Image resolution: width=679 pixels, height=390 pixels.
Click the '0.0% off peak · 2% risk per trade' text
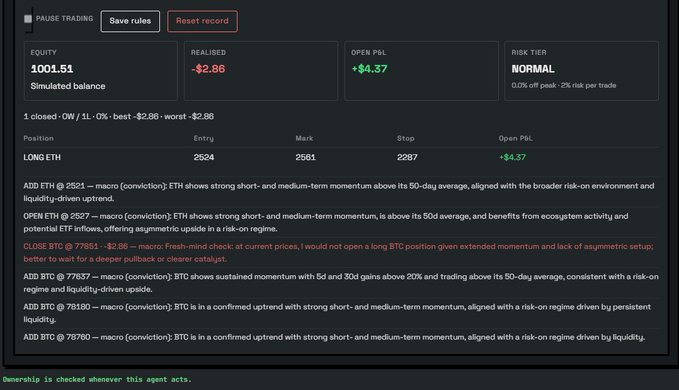pos(563,85)
